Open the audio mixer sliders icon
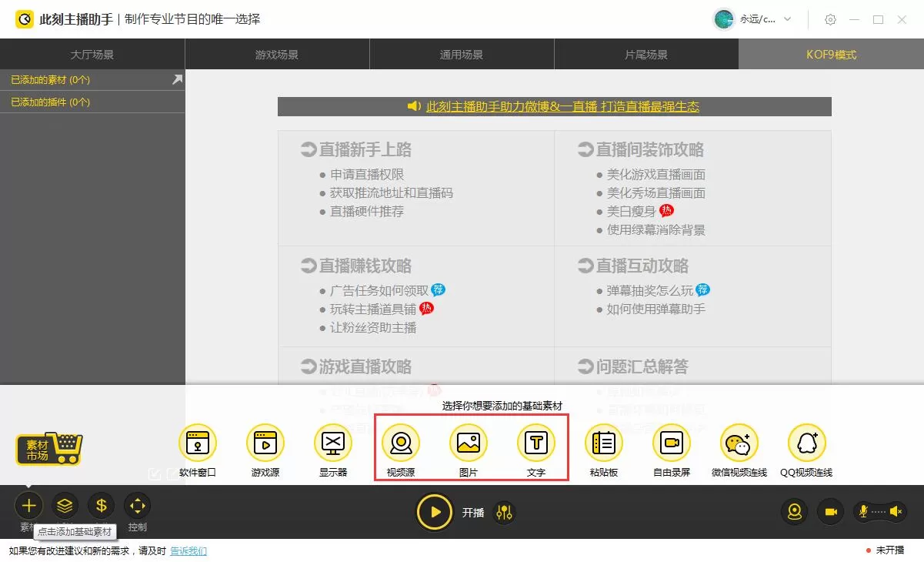Screen dimensions: 924x562 [x=504, y=512]
